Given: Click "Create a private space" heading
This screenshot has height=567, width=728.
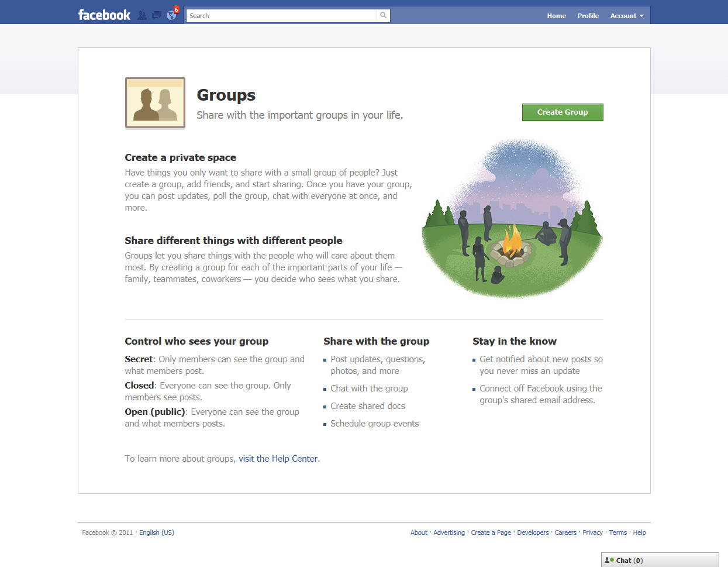Looking at the screenshot, I should click(181, 157).
